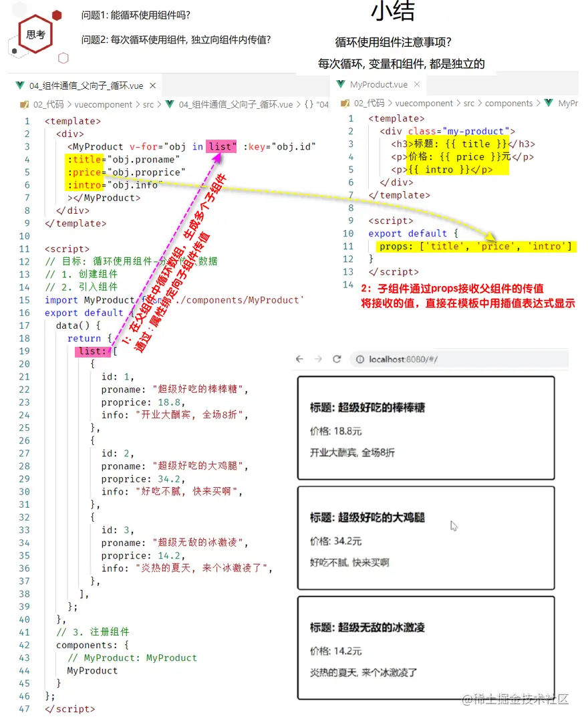Click the Vue icon on 04_组件通信 tab
Viewport: 588px width, 725px height.
point(20,86)
